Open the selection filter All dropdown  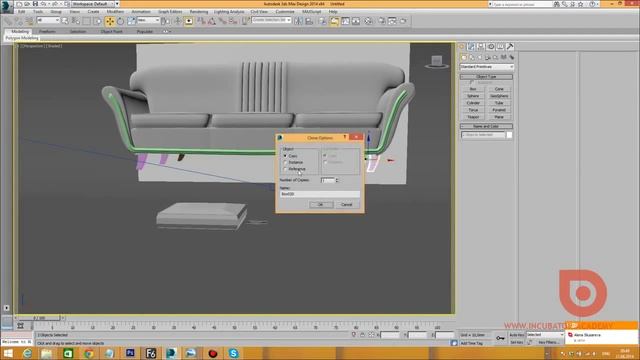48,20
